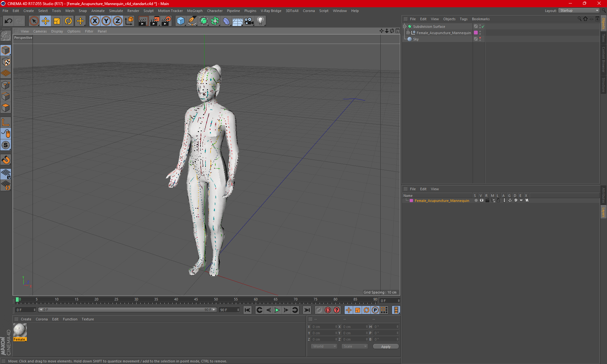
Task: Activate the Move tool in top toolbar
Action: [x=46, y=21]
